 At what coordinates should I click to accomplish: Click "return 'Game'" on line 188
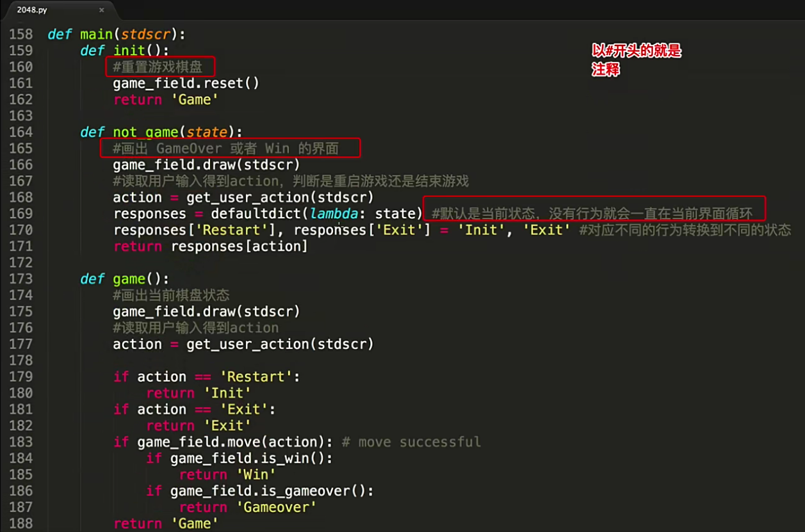coord(166,524)
